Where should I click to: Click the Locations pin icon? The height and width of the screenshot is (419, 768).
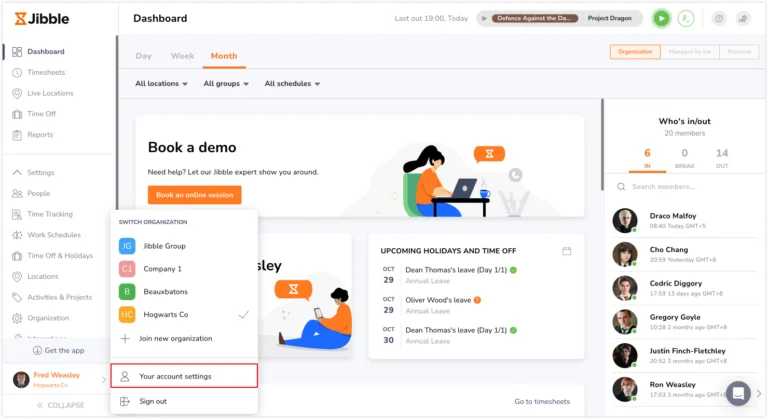pyautogui.click(x=17, y=276)
